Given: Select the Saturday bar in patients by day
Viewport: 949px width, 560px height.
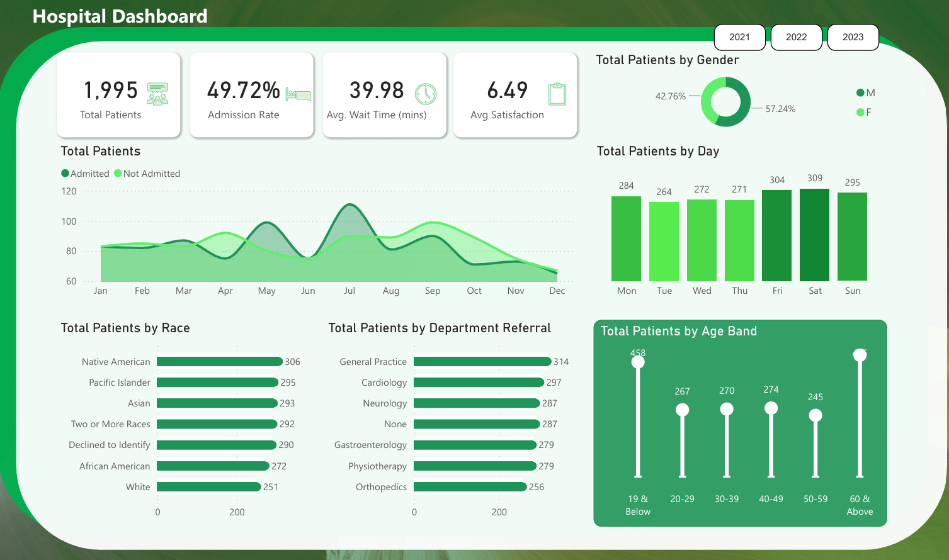Looking at the screenshot, I should click(x=814, y=235).
